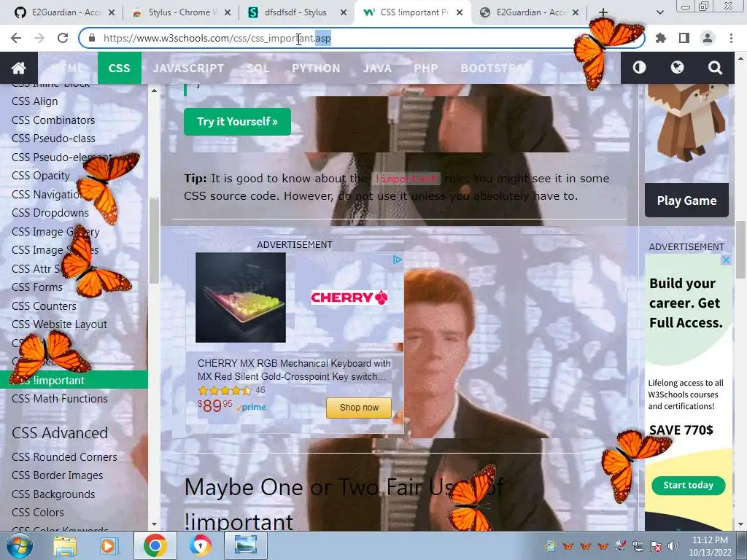Open a new tab with plus button
Image resolution: width=747 pixels, height=560 pixels.
coord(603,12)
